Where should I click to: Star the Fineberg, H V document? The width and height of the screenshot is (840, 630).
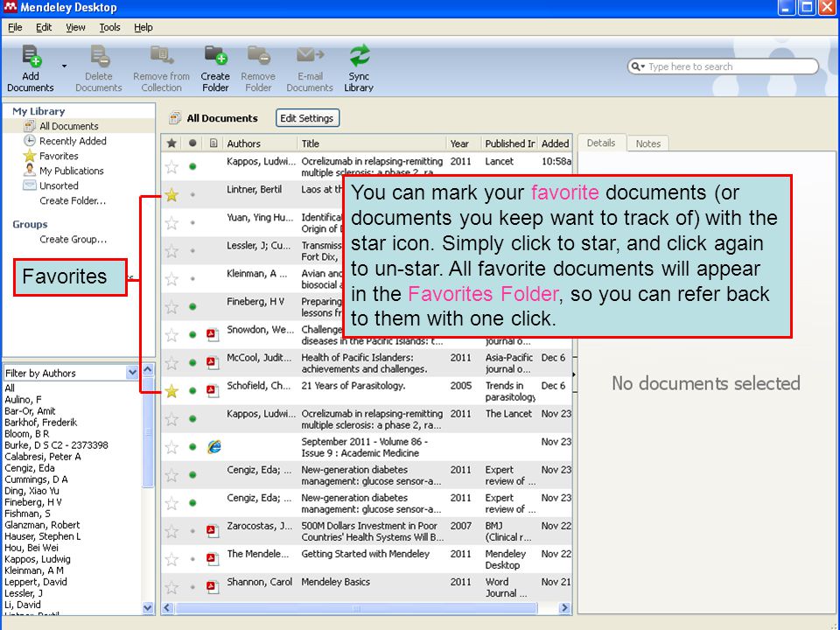point(171,307)
